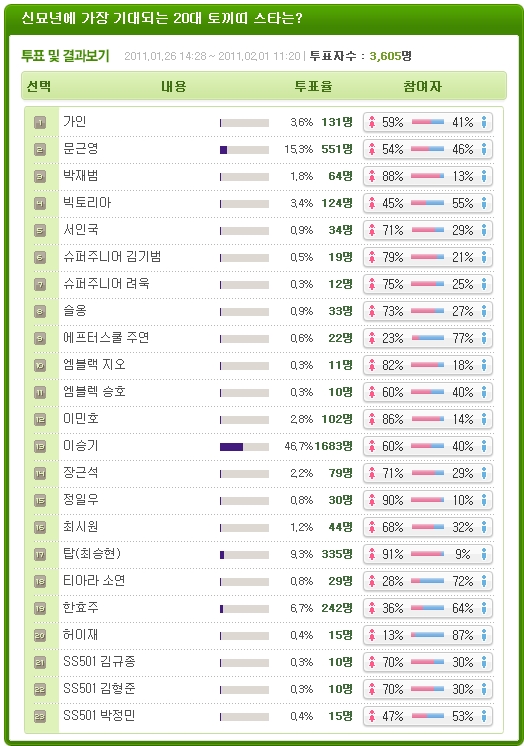
Task: Select number 12 icon beside 이민호
Action: point(40,420)
